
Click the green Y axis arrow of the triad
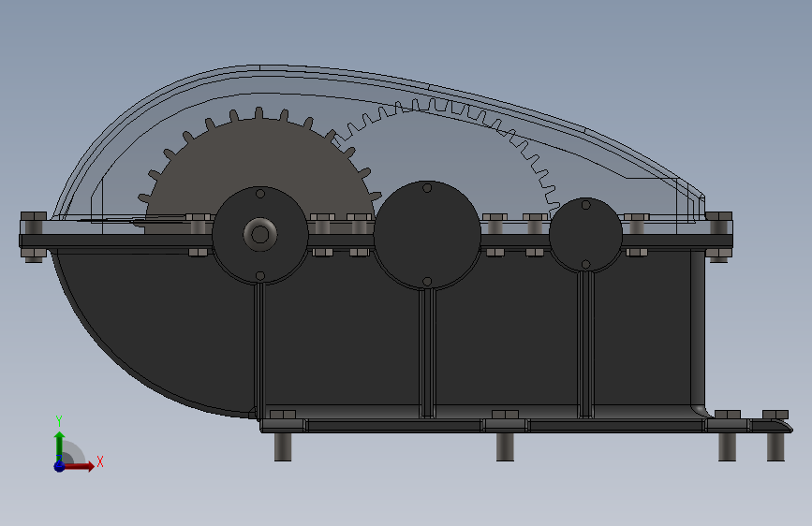[60, 446]
